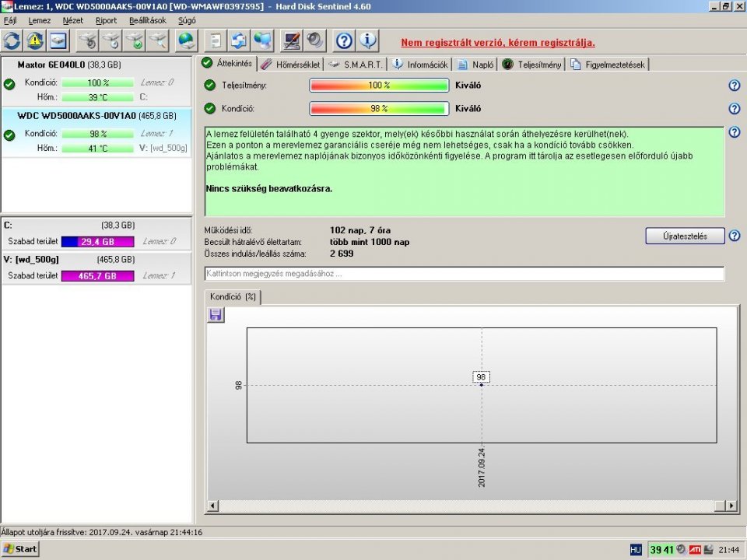This screenshot has width=747, height=560.
Task: Click the 102 nap, 7 óra operating time
Action: [x=360, y=230]
